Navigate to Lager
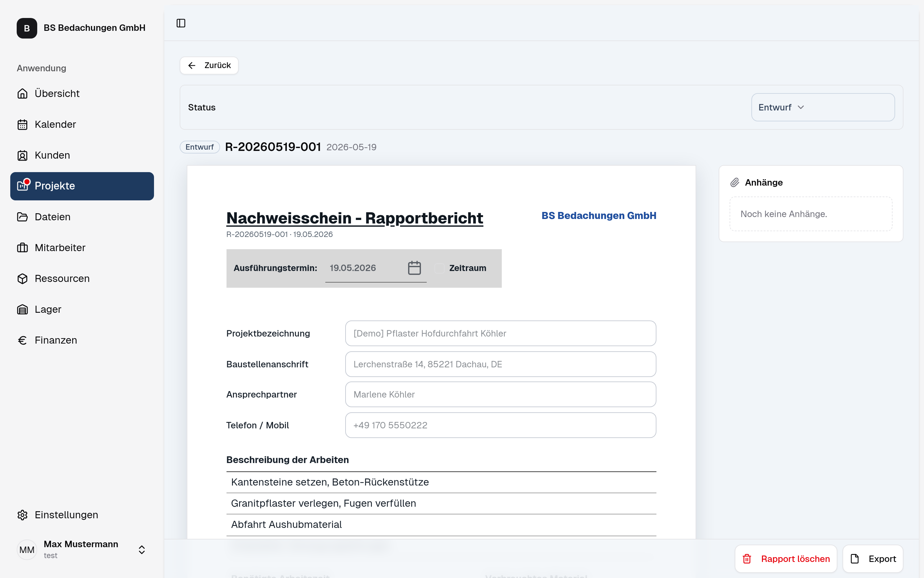The width and height of the screenshot is (924, 578). [x=82, y=309]
